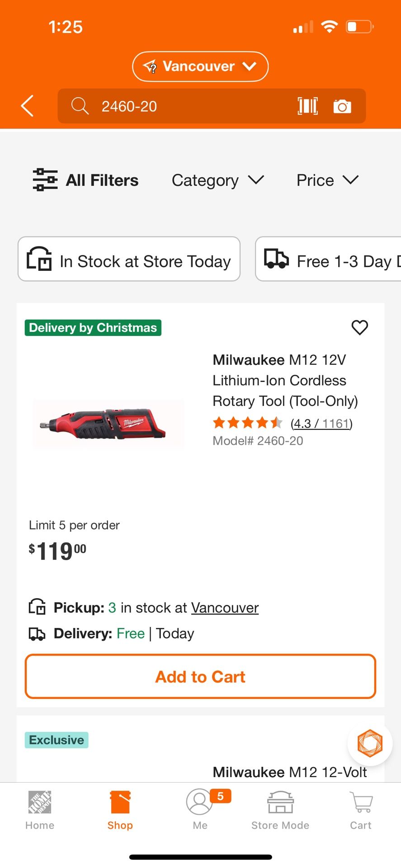Enable the In Stock at Store Today filter
The height and width of the screenshot is (868, 401).
click(x=129, y=259)
